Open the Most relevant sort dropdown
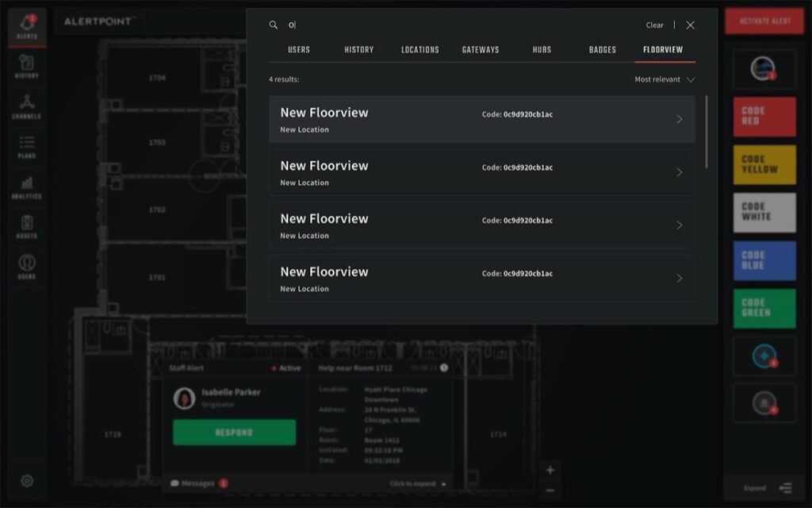This screenshot has height=508, width=812. (665, 79)
